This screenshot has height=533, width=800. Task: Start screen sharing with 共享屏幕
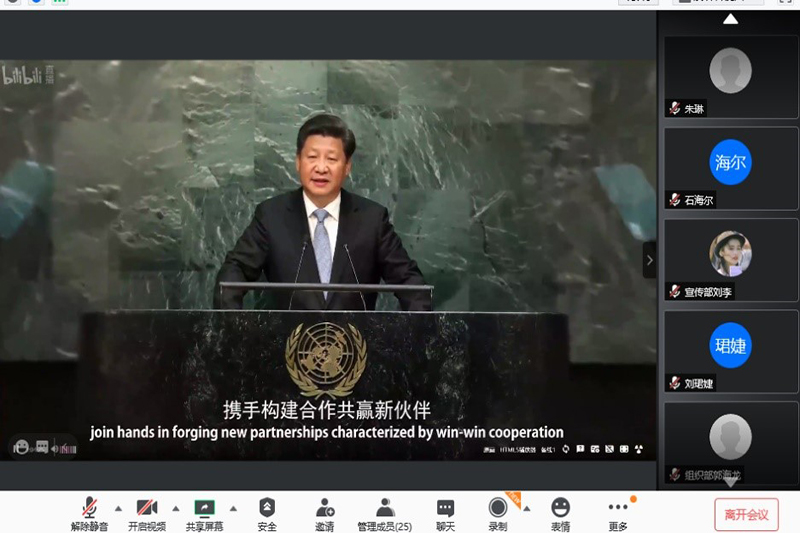[205, 514]
